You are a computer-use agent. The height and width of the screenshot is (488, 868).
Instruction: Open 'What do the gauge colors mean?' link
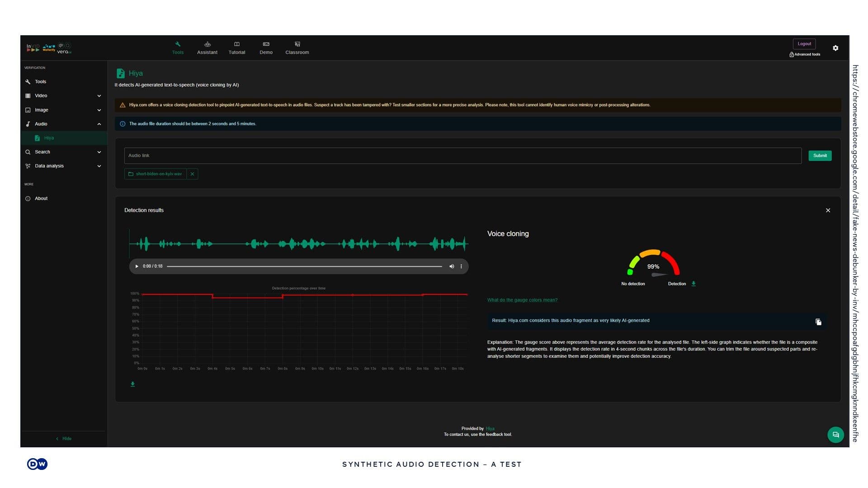(522, 300)
